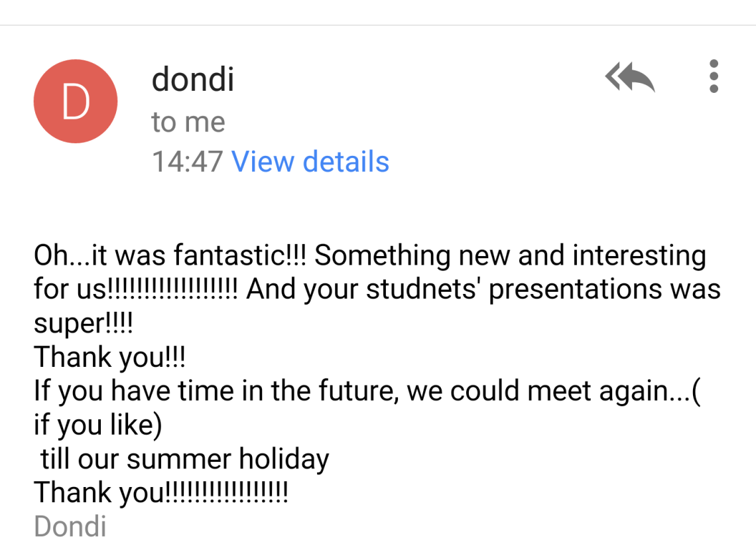The height and width of the screenshot is (560, 756).
Task: Click the gray 'Dondi' signature
Action: (x=70, y=527)
